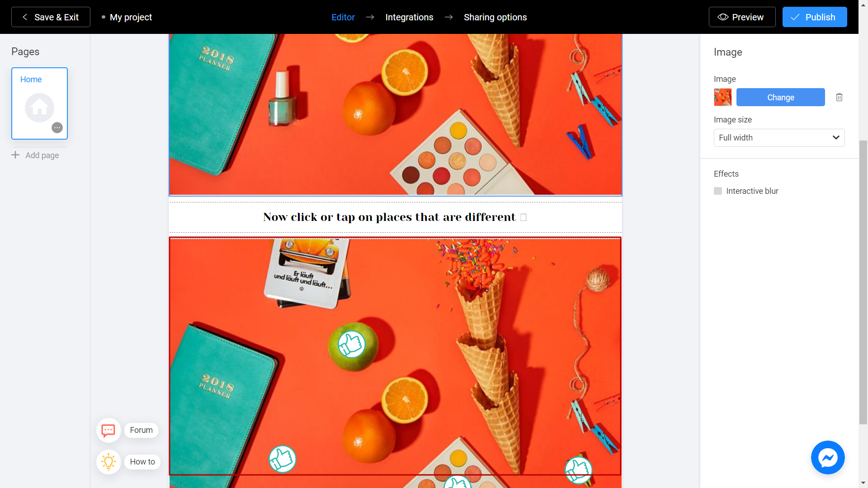Click the Messenger chat bubble icon

[x=828, y=458]
